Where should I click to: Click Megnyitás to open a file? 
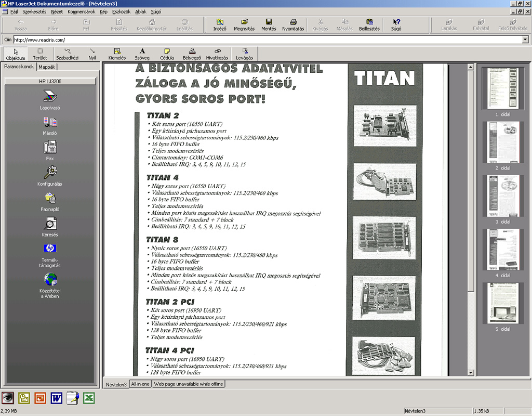point(244,25)
